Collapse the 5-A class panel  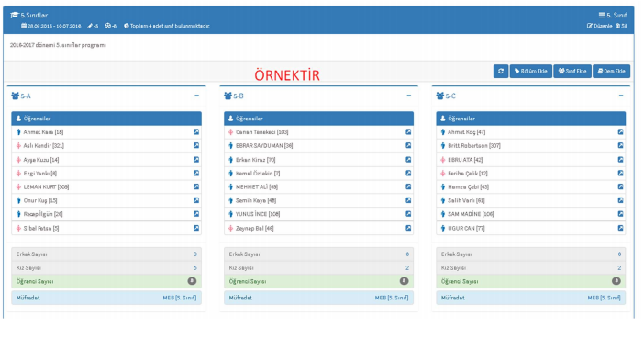pyautogui.click(x=196, y=96)
